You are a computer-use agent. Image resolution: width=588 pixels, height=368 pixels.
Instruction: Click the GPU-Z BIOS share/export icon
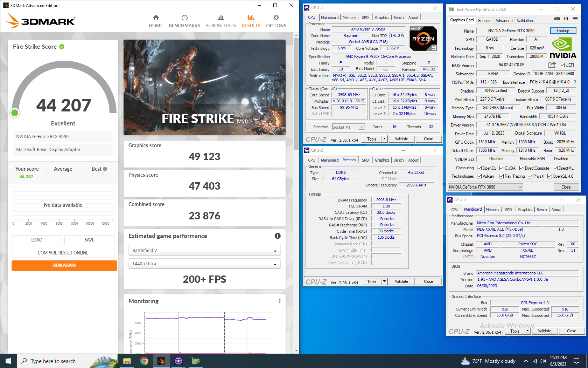click(x=552, y=65)
